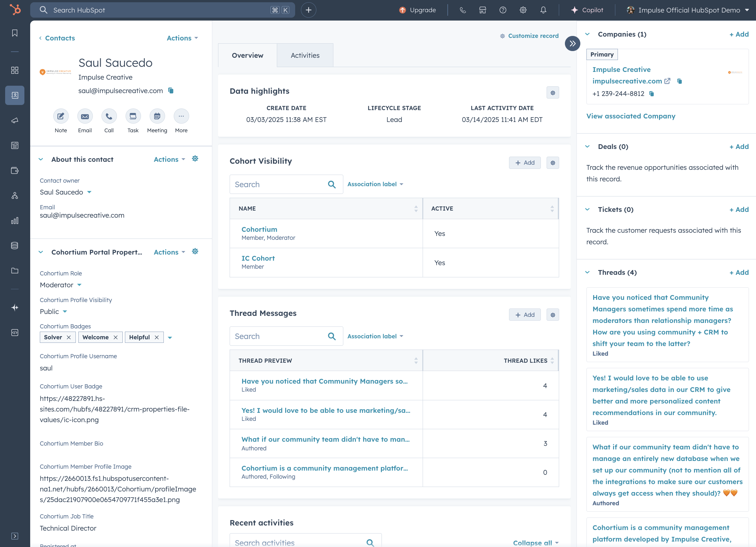Open the Settings gear in top bar

pyautogui.click(x=523, y=10)
